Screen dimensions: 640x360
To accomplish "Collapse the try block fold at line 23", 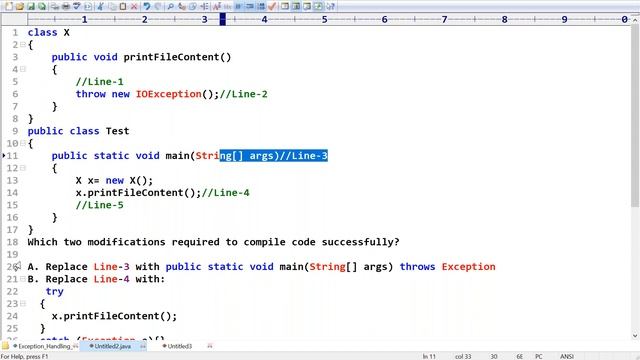I will (23, 304).
